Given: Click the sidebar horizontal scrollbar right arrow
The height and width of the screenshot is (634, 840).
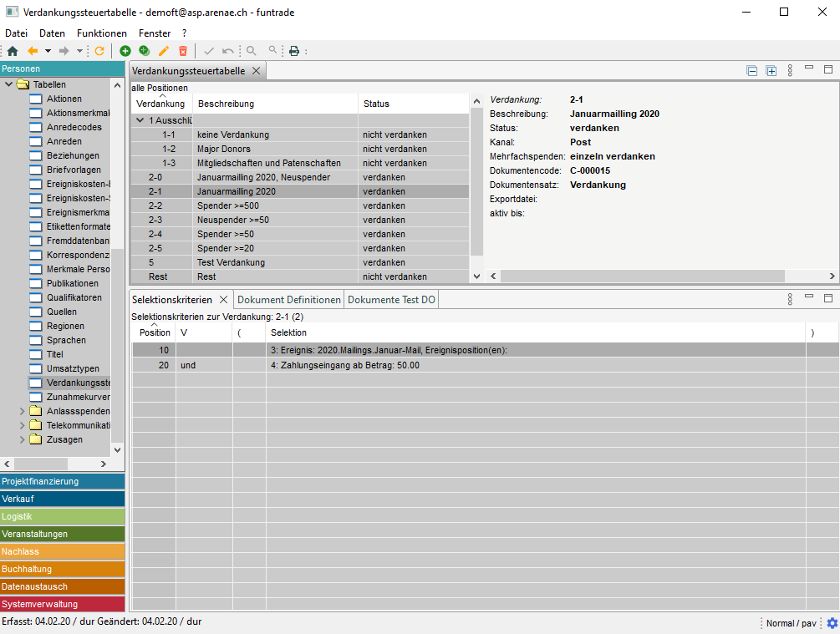Looking at the screenshot, I should tap(103, 464).
